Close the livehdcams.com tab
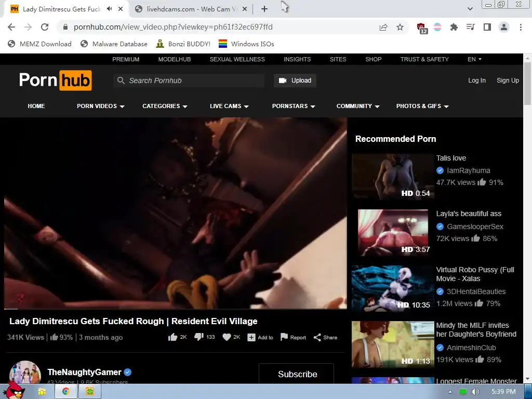This screenshot has width=532, height=399. click(244, 9)
